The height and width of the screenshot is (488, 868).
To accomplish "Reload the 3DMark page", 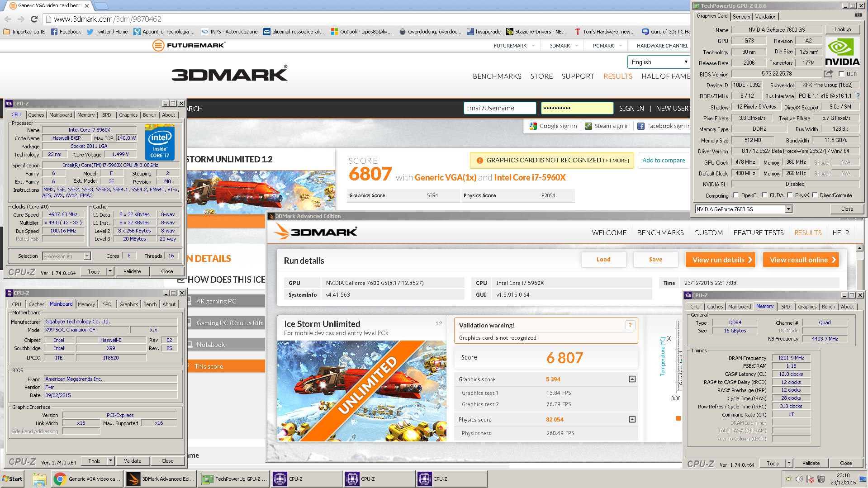I will pyautogui.click(x=34, y=19).
